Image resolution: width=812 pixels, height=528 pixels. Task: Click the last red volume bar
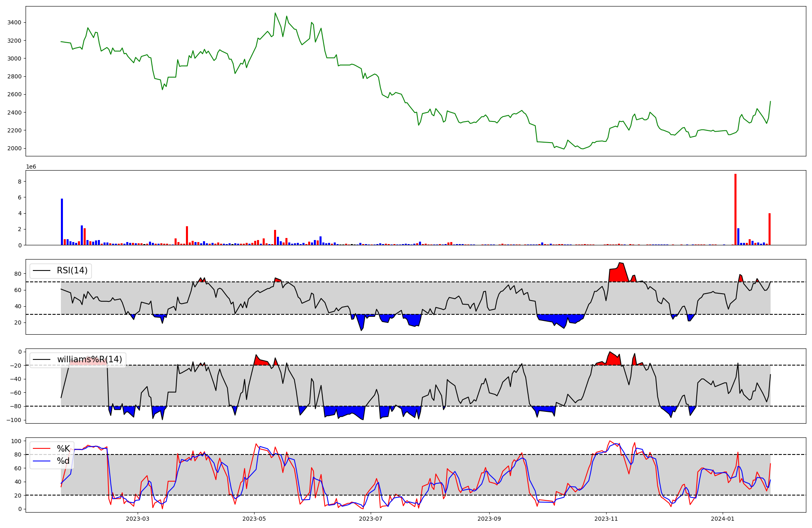tap(769, 229)
